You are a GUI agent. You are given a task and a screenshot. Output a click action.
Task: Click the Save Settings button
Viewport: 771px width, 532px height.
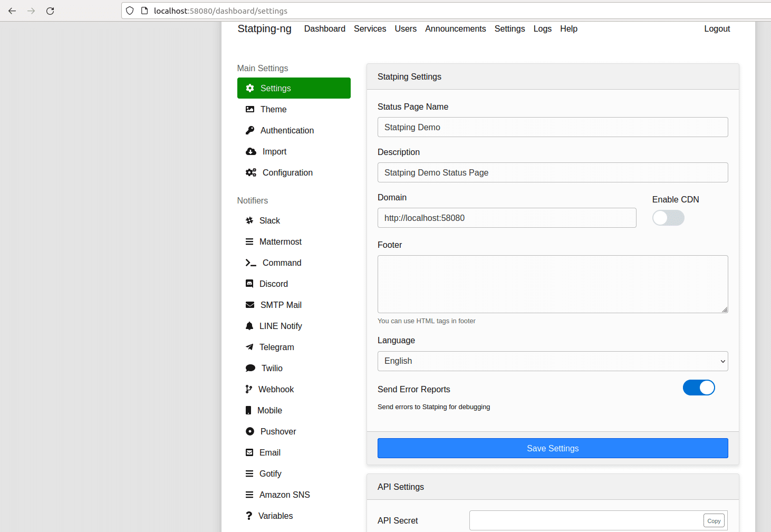pos(552,448)
